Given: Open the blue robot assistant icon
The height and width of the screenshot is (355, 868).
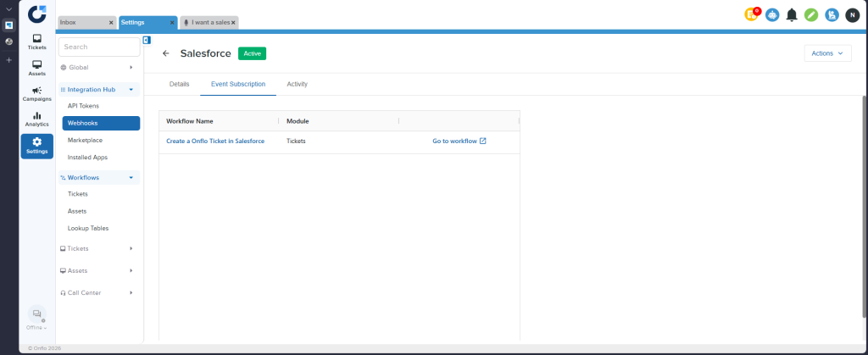Looking at the screenshot, I should [x=772, y=15].
